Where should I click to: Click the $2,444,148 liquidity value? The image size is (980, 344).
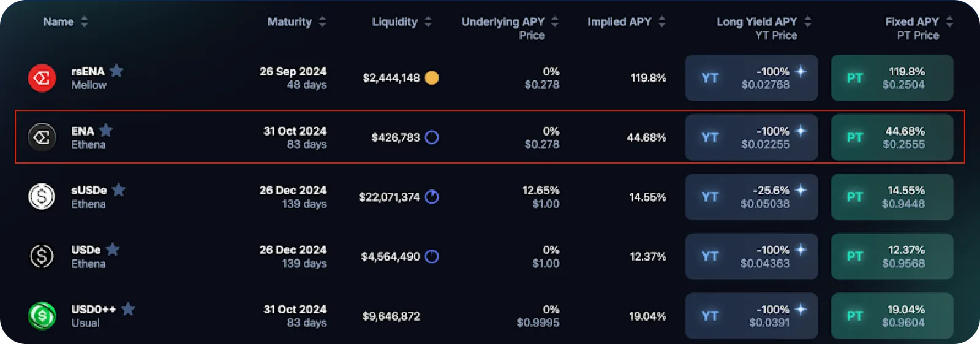click(x=391, y=78)
